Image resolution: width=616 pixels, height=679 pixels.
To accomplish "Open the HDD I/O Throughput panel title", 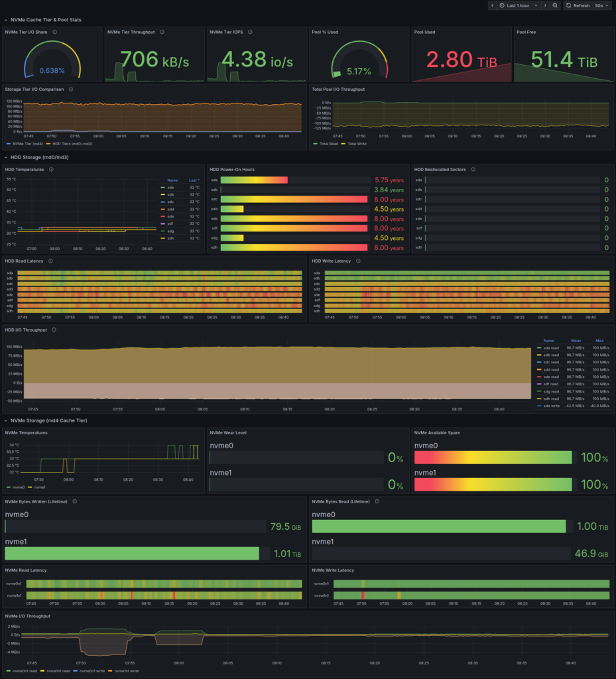I will [27, 330].
